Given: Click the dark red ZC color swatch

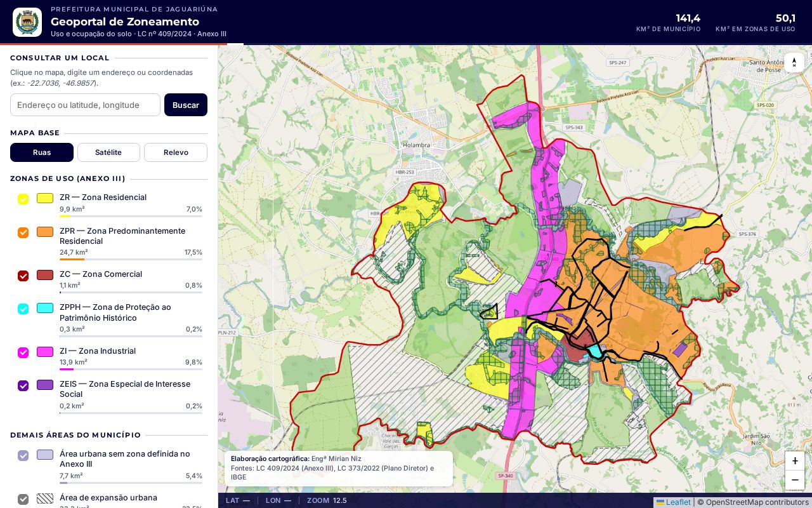Looking at the screenshot, I should coord(45,275).
